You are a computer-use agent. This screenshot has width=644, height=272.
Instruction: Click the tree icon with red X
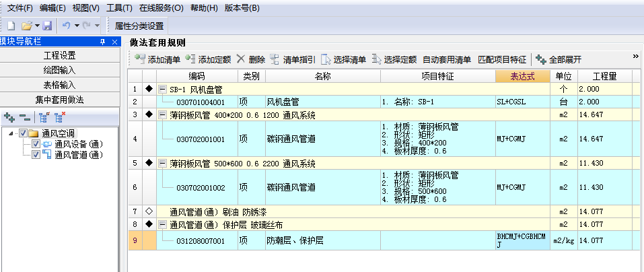click(59, 118)
